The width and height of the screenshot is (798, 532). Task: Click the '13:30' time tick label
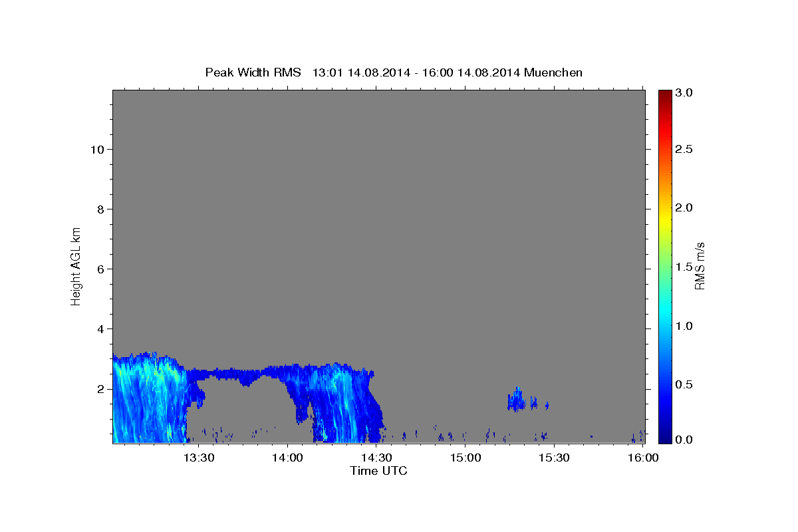(x=198, y=458)
